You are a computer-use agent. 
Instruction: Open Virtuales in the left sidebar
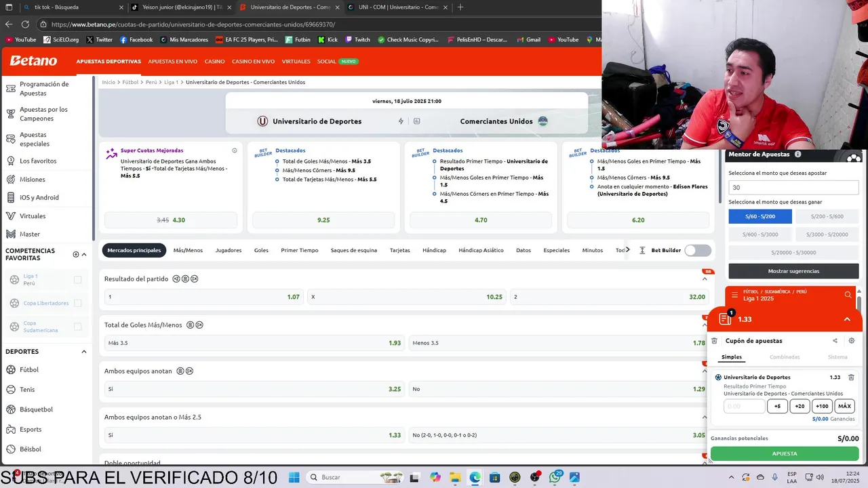coord(33,216)
